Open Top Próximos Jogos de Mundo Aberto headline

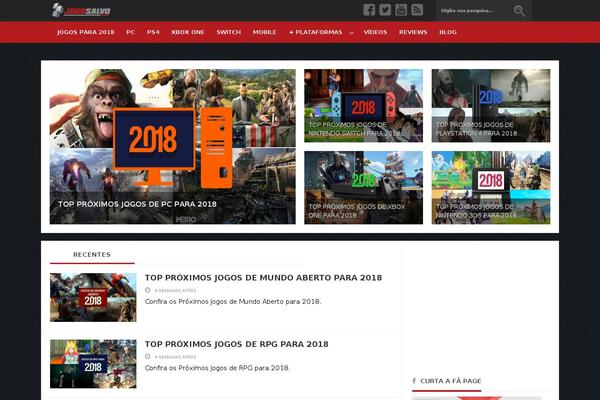[263, 278]
